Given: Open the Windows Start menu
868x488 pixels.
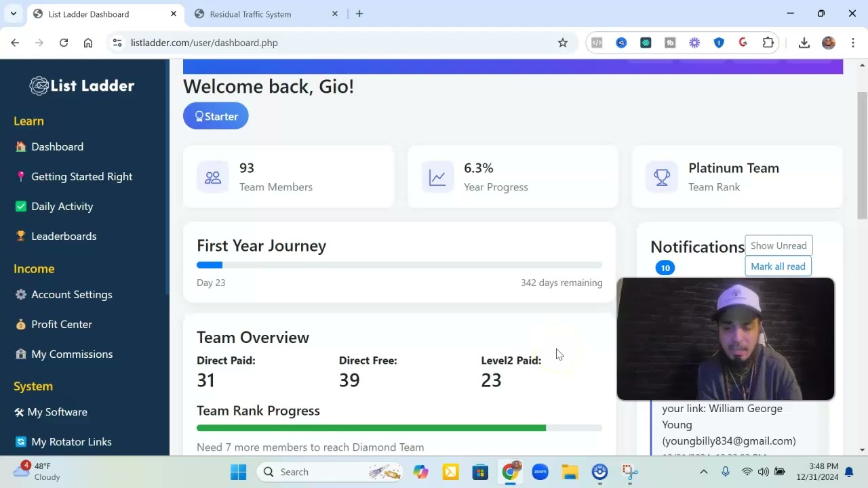Looking at the screenshot, I should [238, 472].
